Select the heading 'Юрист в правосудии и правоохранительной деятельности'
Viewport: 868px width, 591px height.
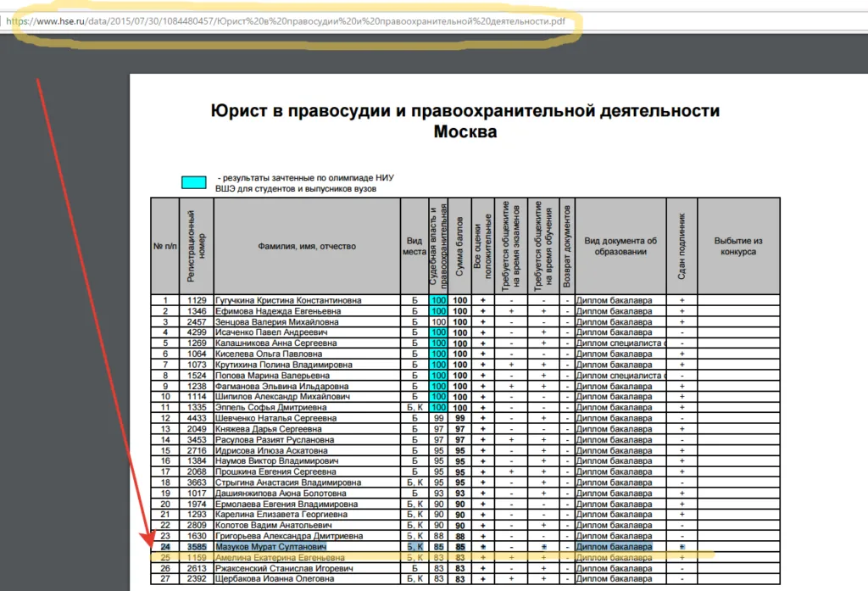click(x=465, y=111)
